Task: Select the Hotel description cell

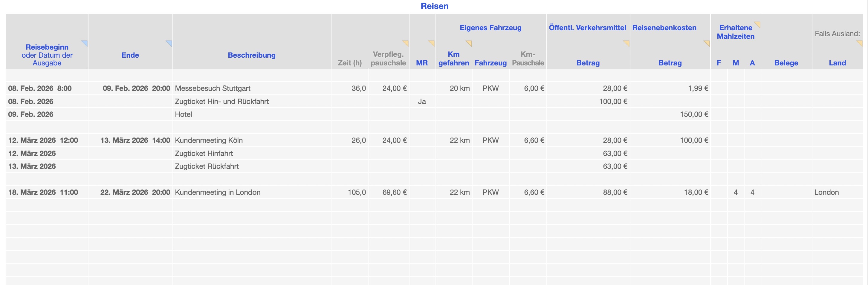Action: [183, 114]
